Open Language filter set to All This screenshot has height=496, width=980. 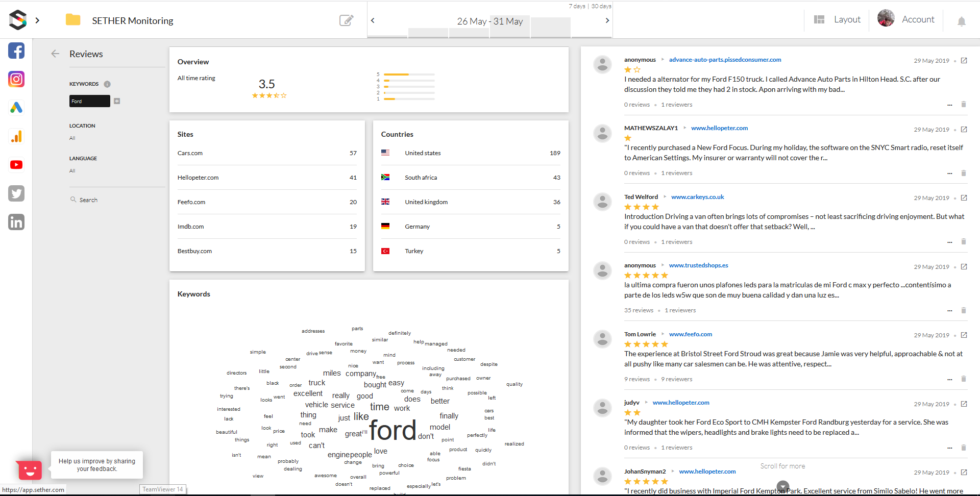pyautogui.click(x=72, y=171)
